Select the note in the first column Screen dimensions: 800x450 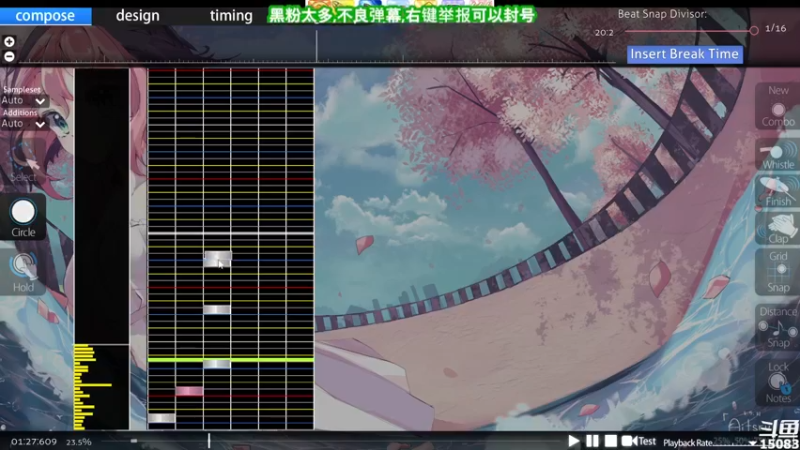pos(162,418)
